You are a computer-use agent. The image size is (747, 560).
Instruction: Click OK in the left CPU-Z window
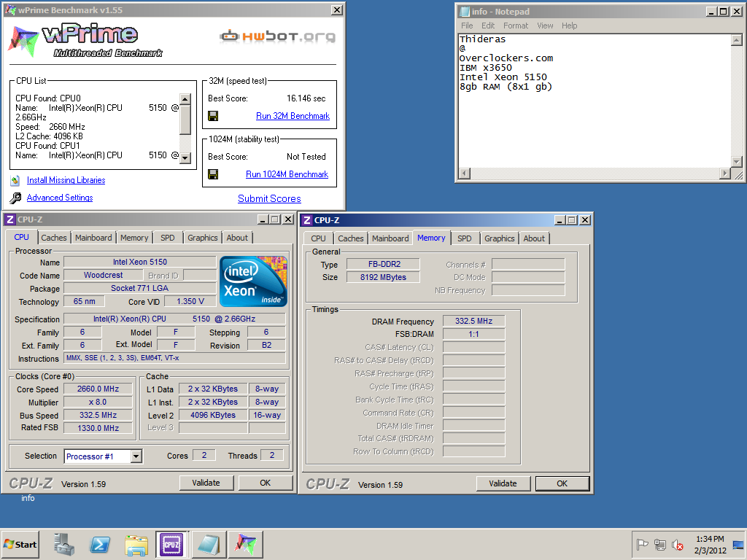click(x=266, y=483)
